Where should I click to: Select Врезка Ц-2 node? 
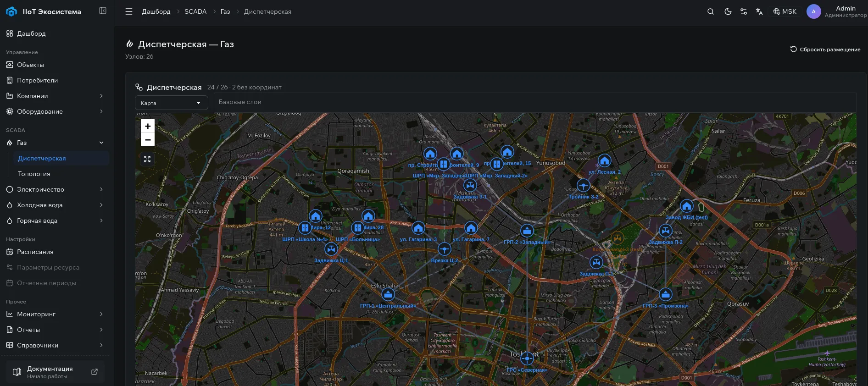coord(445,249)
